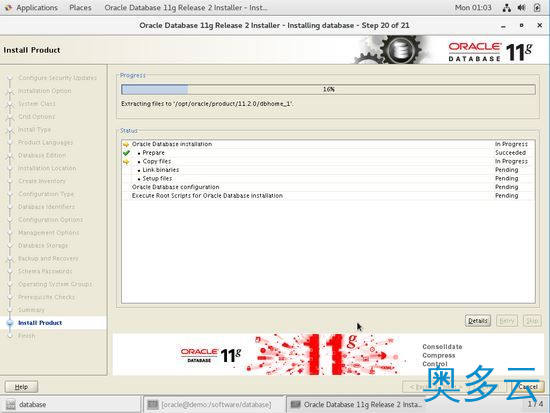The image size is (550, 413).
Task: Click the disabled Retry button
Action: click(x=507, y=321)
